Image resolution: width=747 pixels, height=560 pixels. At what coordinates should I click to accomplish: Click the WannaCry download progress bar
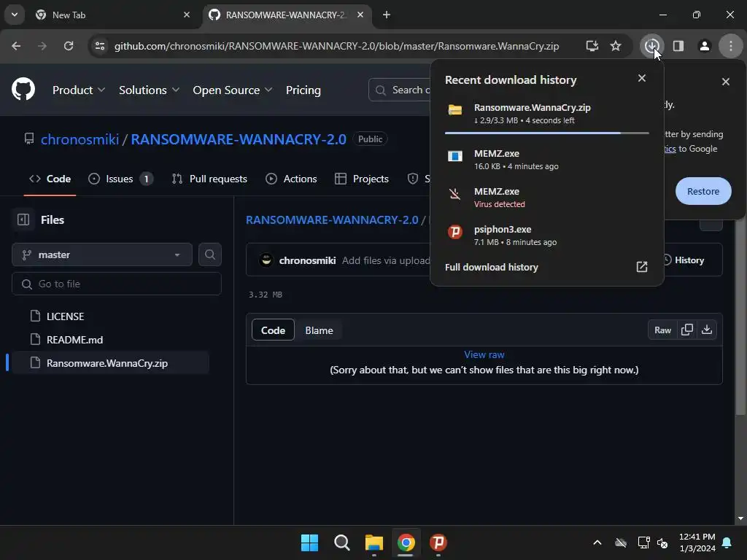(546, 133)
